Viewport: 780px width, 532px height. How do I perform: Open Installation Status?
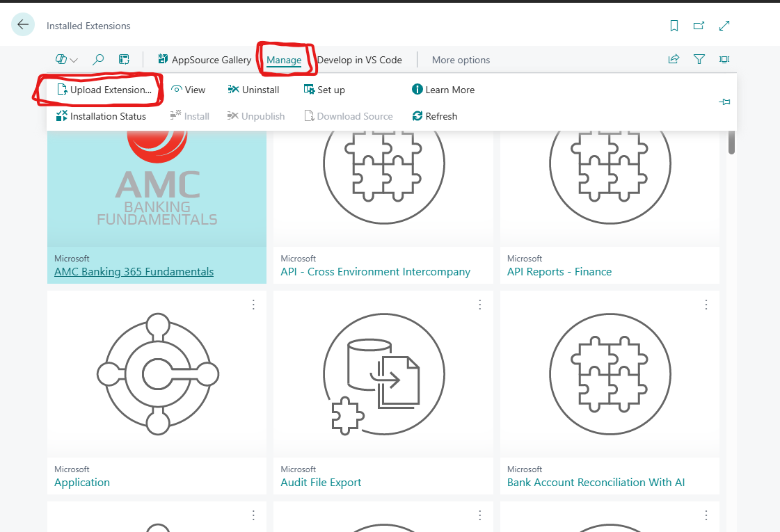coord(101,116)
